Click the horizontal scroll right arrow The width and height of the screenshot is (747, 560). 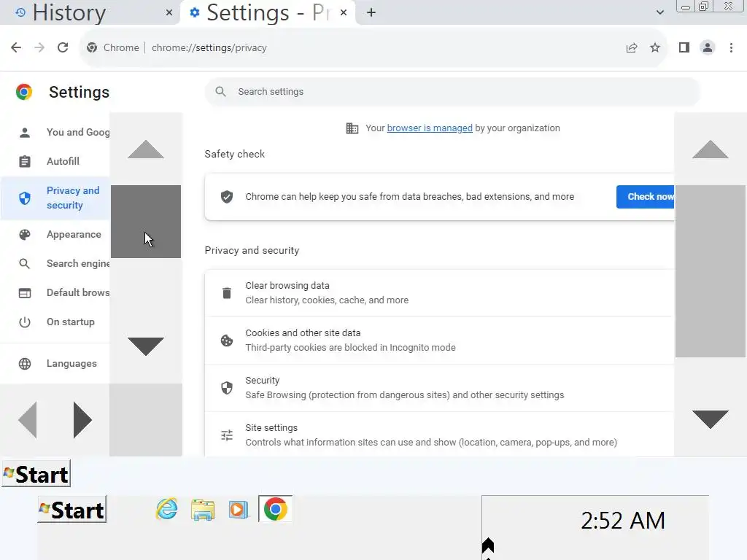coord(82,419)
